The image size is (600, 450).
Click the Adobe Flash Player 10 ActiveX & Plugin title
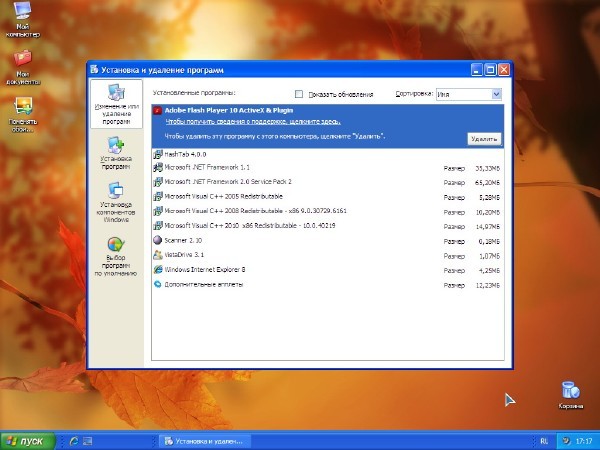tap(229, 111)
